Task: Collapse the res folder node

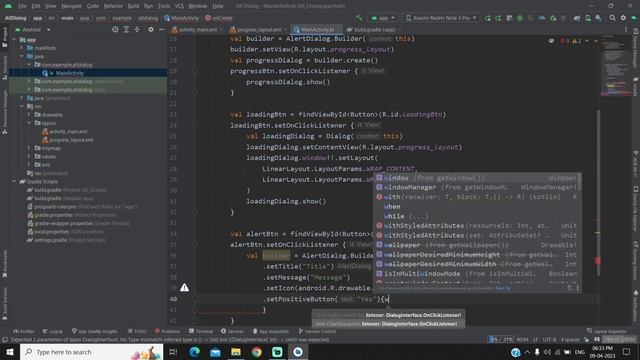Action: [x=22, y=106]
